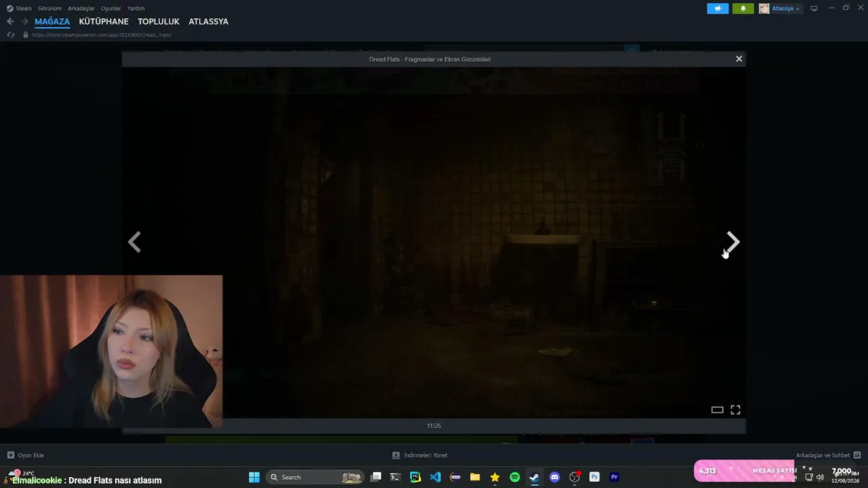Viewport: 868px width, 488px height.
Task: Open İndirmeleri Yönet downloads manager
Action: tap(420, 455)
